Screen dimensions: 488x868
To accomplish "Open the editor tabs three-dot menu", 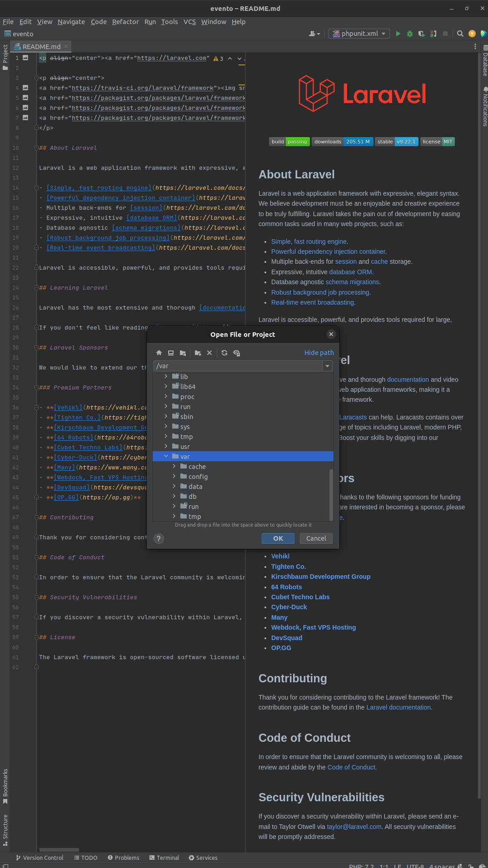I will 475,46.
